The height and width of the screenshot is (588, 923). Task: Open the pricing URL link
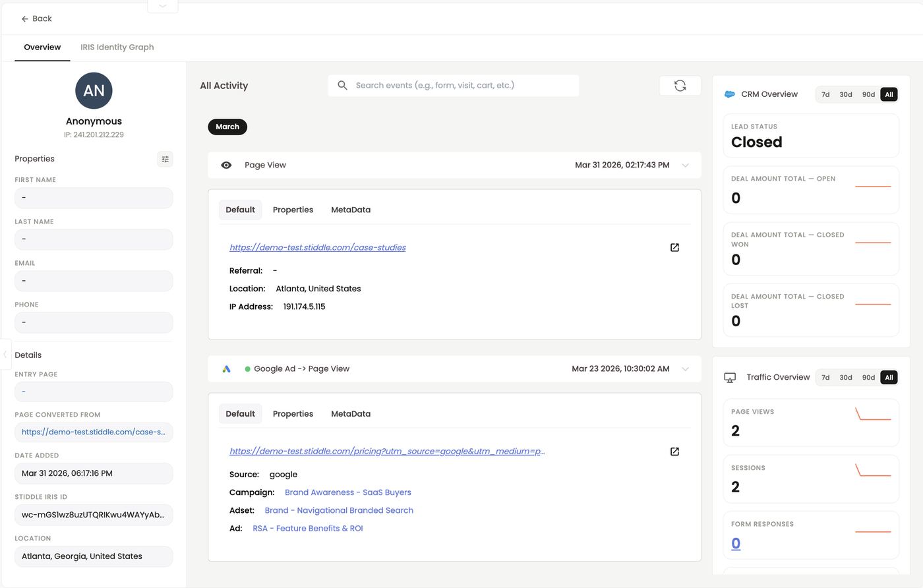pos(387,452)
